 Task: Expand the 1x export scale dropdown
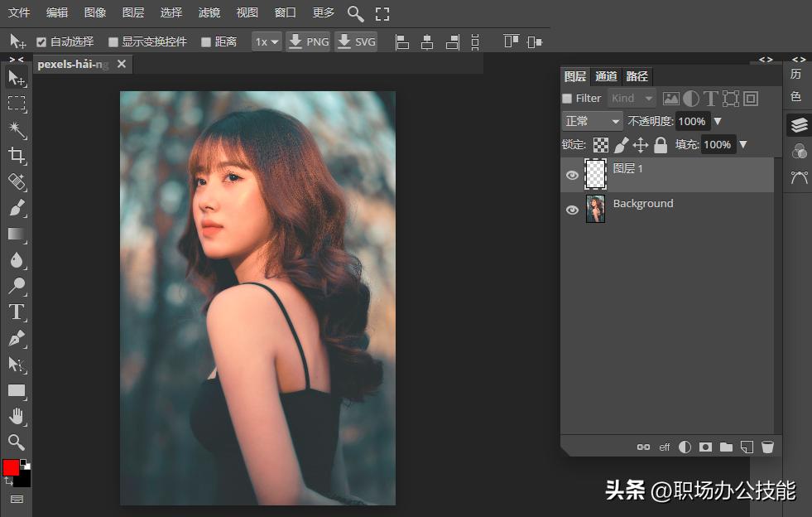(267, 41)
